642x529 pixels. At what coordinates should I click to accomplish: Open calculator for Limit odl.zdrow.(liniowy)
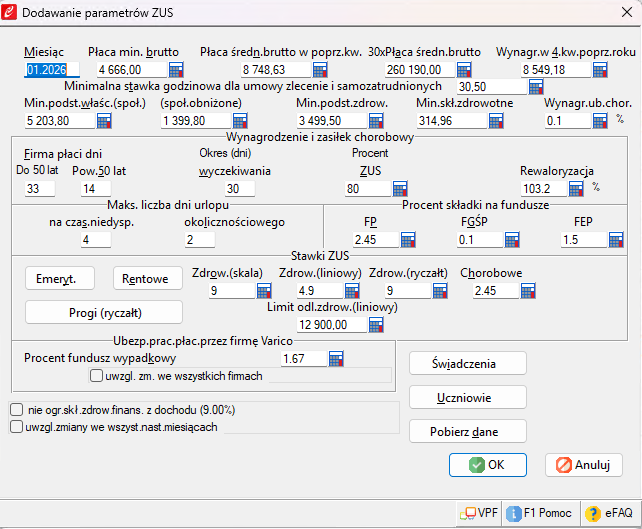click(x=376, y=325)
